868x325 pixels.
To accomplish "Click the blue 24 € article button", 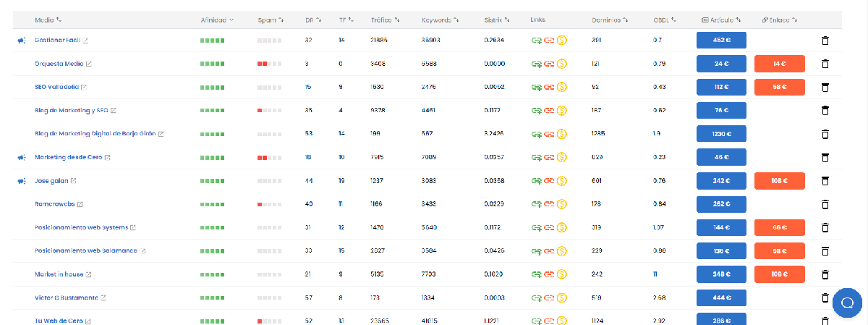I will click(721, 64).
